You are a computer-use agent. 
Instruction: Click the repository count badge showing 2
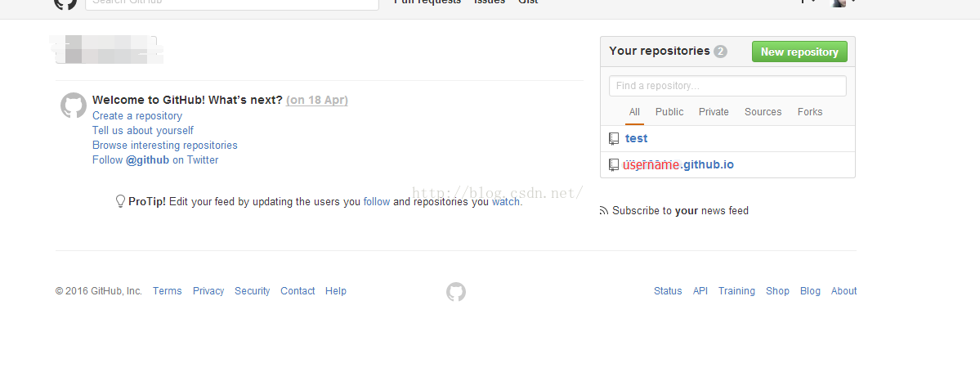click(x=721, y=52)
